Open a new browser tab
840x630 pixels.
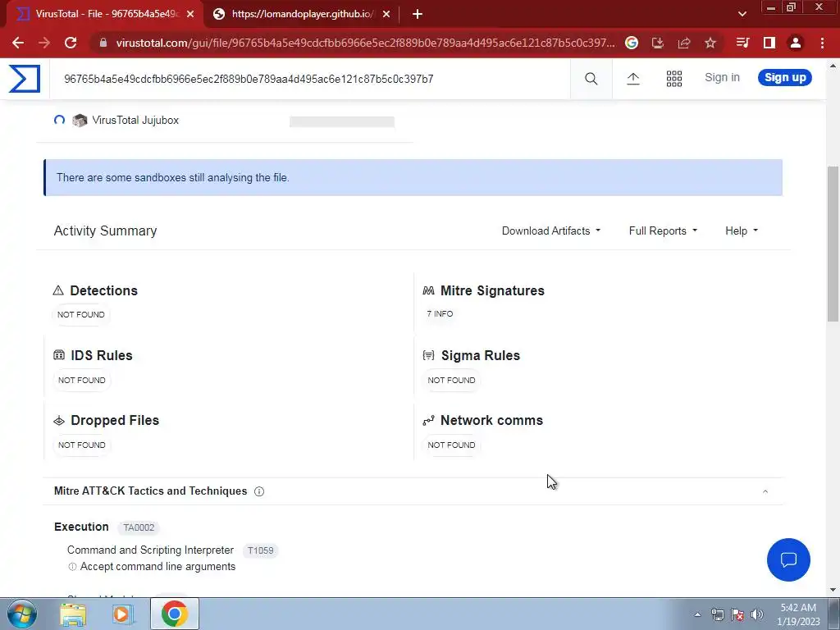(x=418, y=15)
